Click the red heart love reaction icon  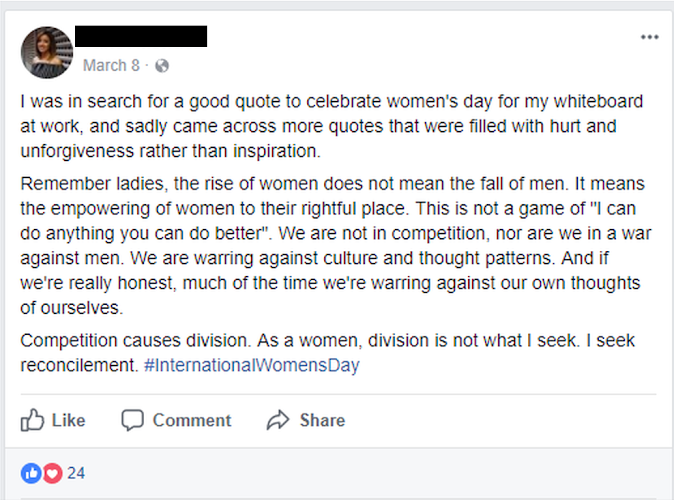(x=52, y=473)
